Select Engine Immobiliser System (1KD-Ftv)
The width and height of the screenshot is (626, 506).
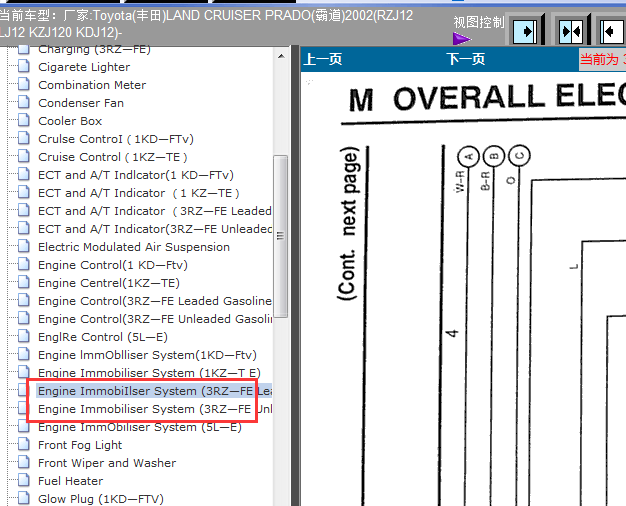pos(147,355)
